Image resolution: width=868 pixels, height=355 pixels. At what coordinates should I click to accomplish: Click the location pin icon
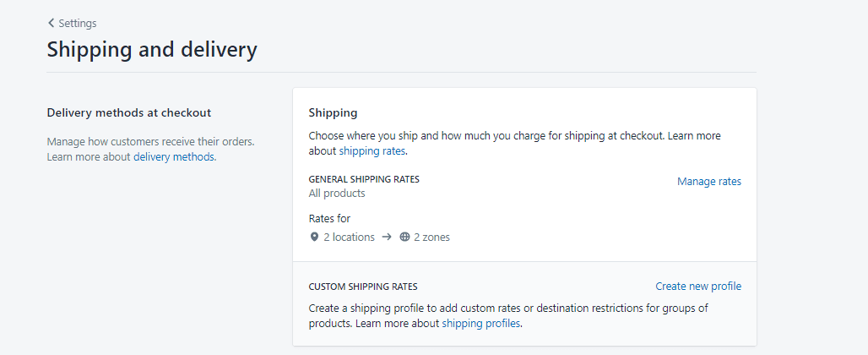point(314,237)
